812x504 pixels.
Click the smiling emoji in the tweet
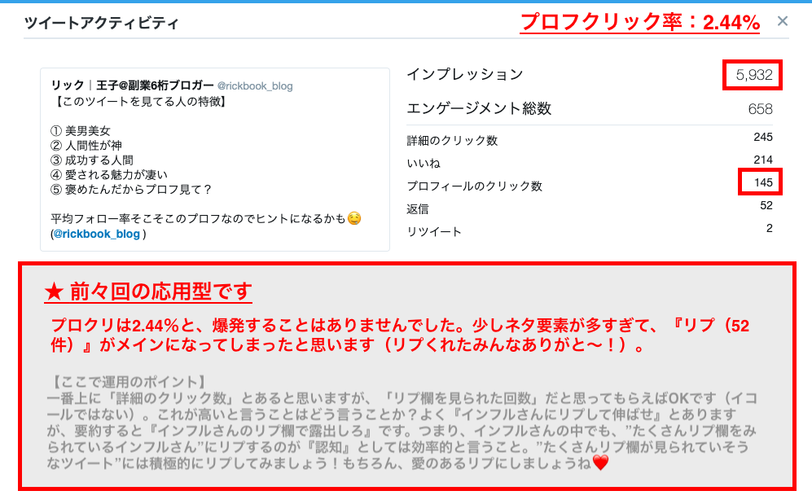(354, 218)
